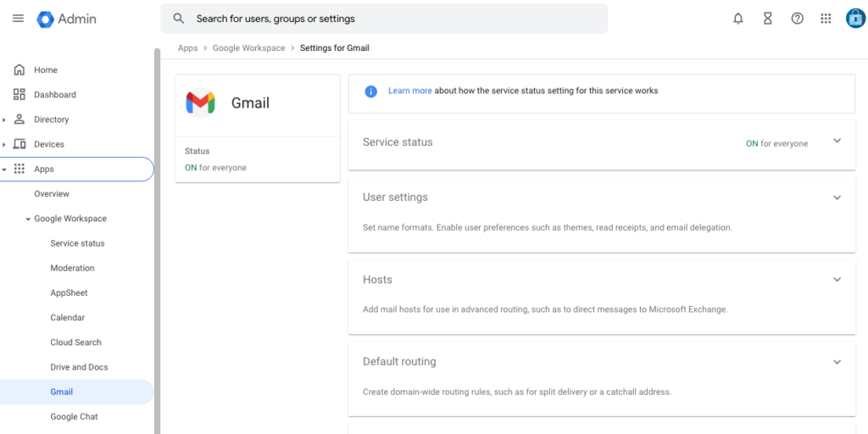This screenshot has width=868, height=434.
Task: Click the Learn more link
Action: [409, 90]
